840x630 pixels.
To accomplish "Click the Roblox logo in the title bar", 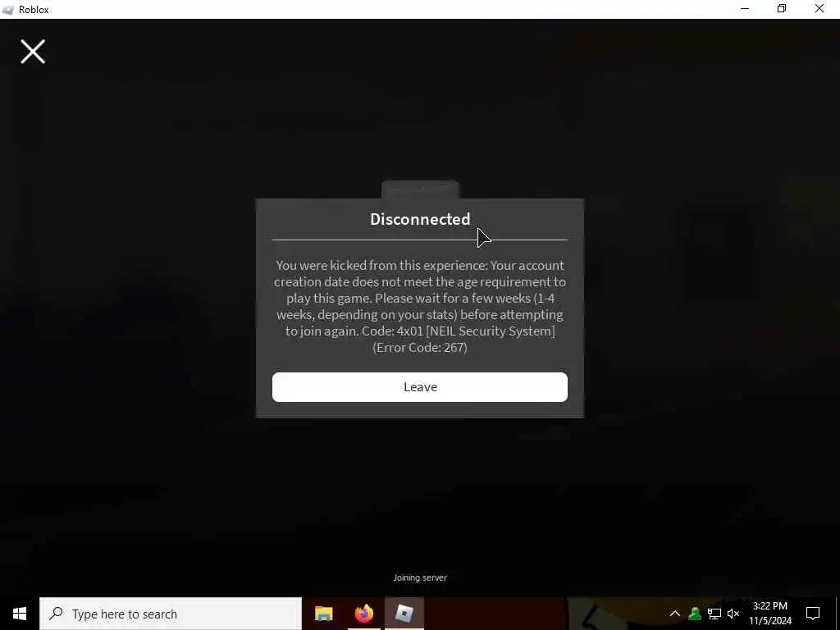I will tap(7, 10).
